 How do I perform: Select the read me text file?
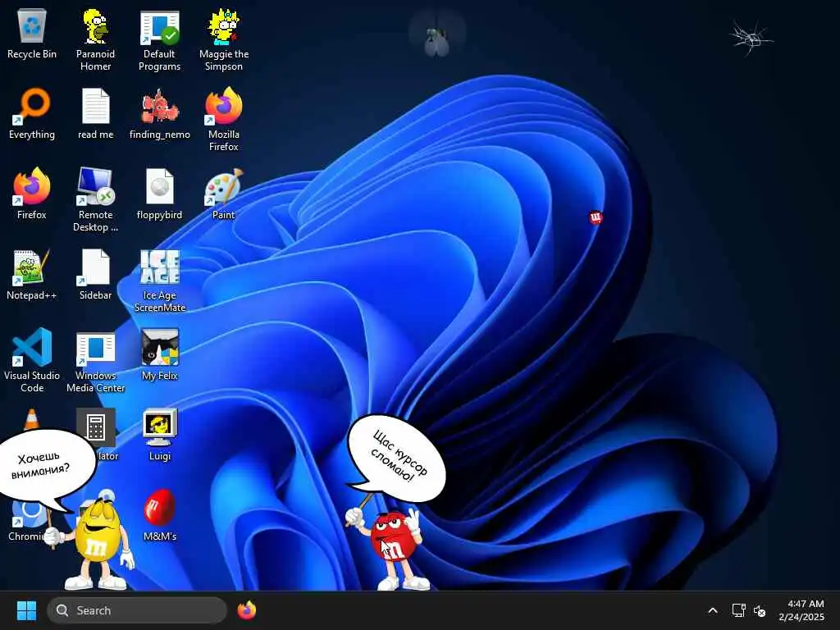[x=95, y=113]
